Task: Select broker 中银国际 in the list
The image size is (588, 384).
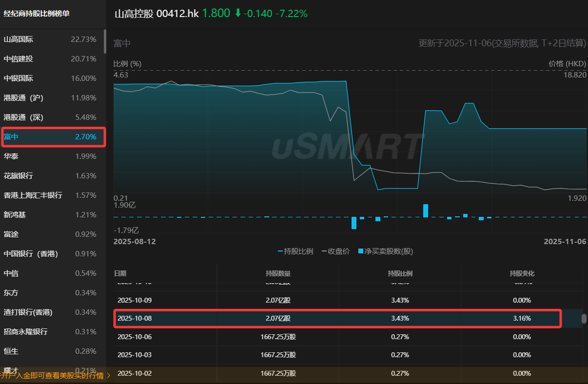Action: (x=53, y=78)
